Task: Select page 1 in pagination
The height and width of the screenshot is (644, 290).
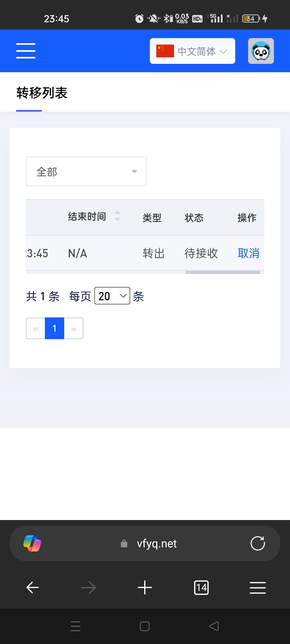Action: [55, 328]
